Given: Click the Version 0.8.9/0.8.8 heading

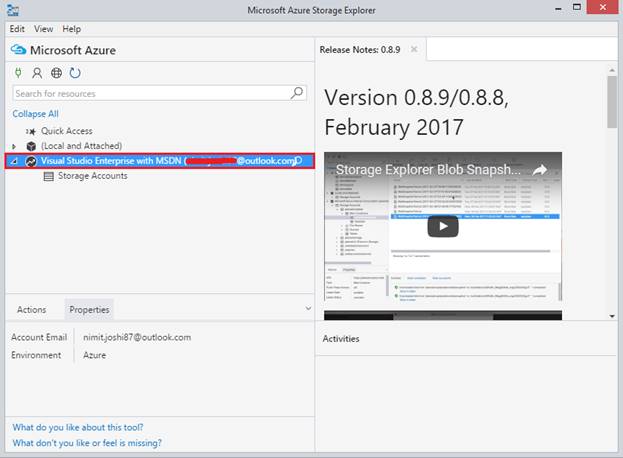Looking at the screenshot, I should pyautogui.click(x=416, y=112).
